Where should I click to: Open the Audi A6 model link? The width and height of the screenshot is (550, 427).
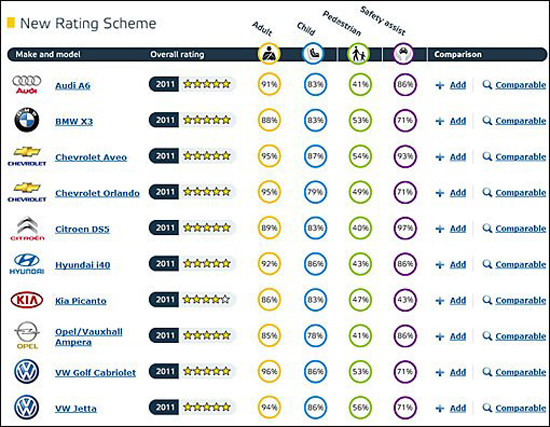click(73, 86)
